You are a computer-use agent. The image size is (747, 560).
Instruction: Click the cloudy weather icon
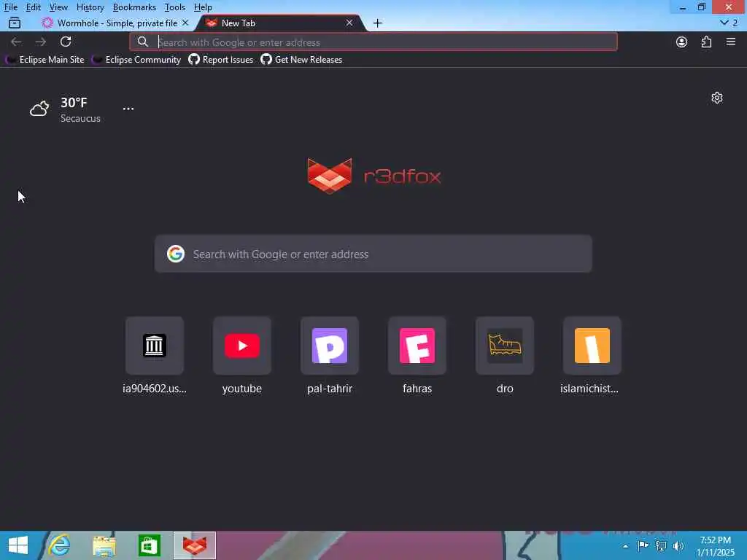(x=39, y=109)
